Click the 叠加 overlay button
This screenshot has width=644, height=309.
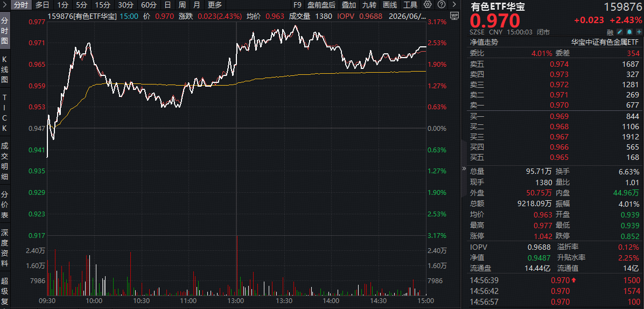tap(349, 5)
